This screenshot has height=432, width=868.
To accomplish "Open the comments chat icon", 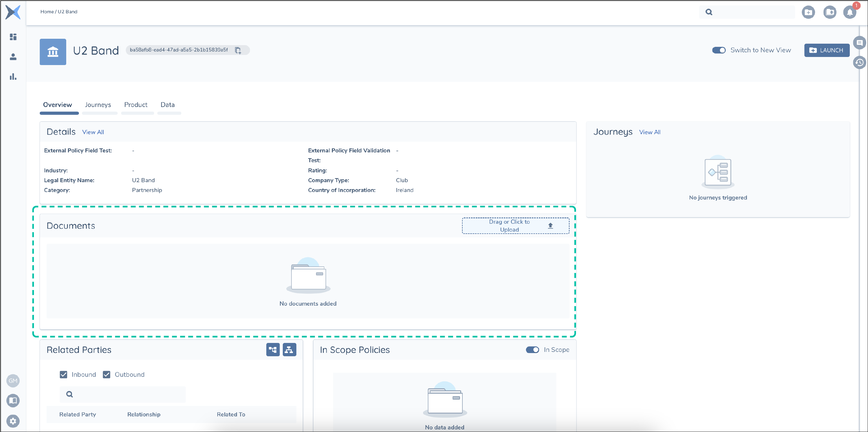I will (859, 43).
